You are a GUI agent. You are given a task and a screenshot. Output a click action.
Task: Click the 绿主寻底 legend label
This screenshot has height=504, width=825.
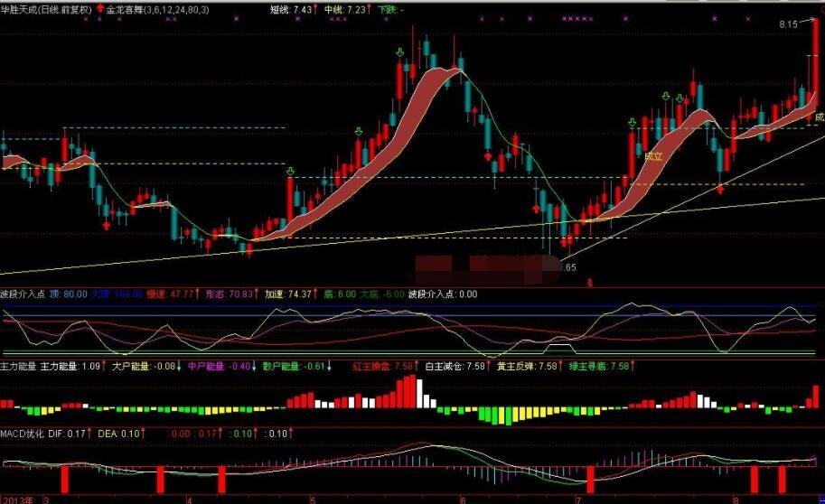(x=586, y=367)
